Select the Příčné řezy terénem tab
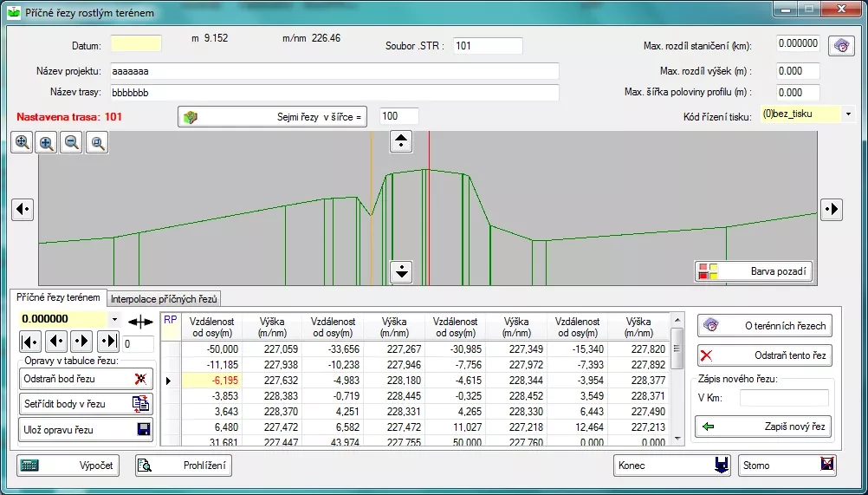The height and width of the screenshot is (495, 868). (x=59, y=297)
